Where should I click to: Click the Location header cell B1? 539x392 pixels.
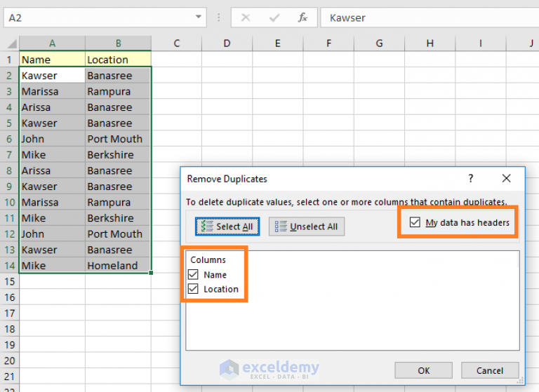click(118, 60)
